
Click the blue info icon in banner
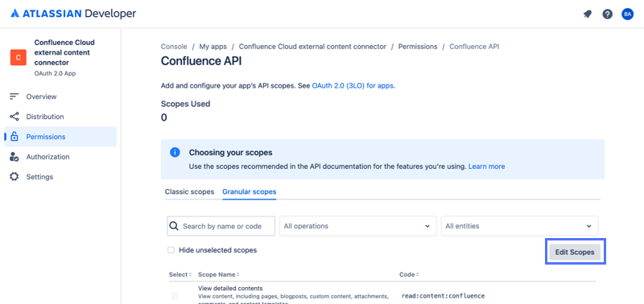175,153
